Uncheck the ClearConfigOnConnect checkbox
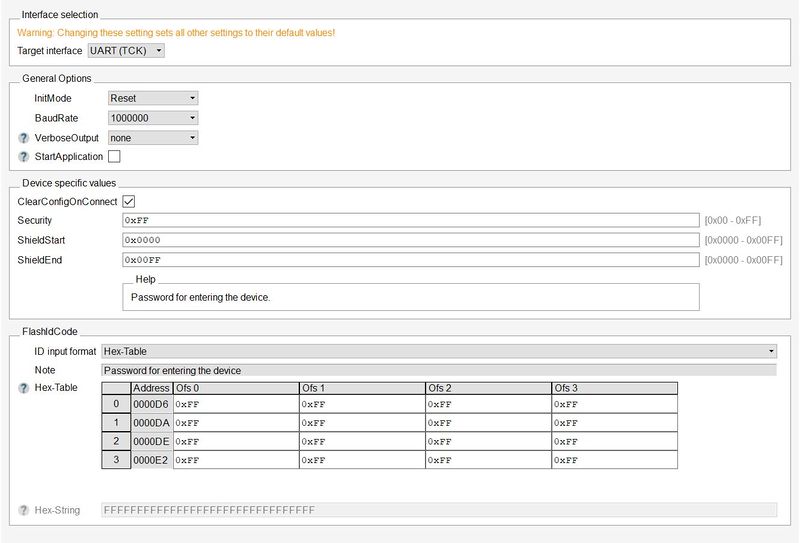The height and width of the screenshot is (543, 800). coord(128,202)
